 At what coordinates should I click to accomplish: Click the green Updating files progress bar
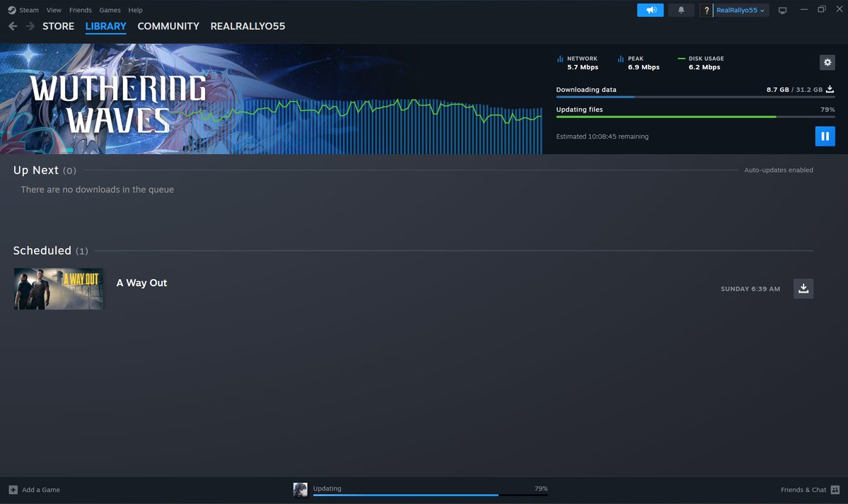click(x=695, y=116)
